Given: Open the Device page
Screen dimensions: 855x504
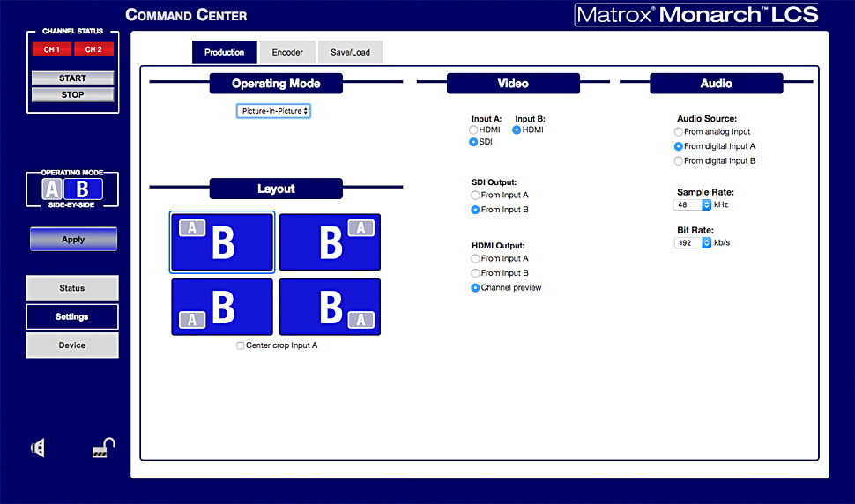Looking at the screenshot, I should pos(72,345).
